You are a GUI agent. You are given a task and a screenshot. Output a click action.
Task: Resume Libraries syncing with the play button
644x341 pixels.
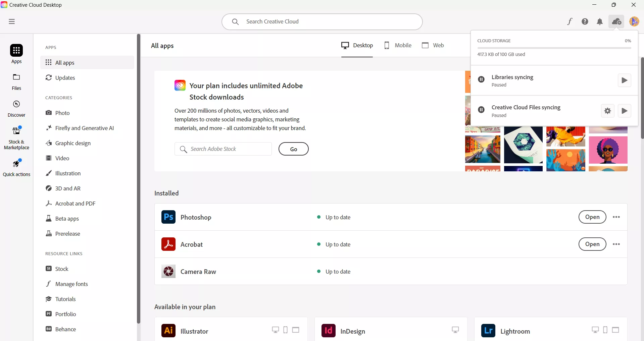[x=624, y=80]
